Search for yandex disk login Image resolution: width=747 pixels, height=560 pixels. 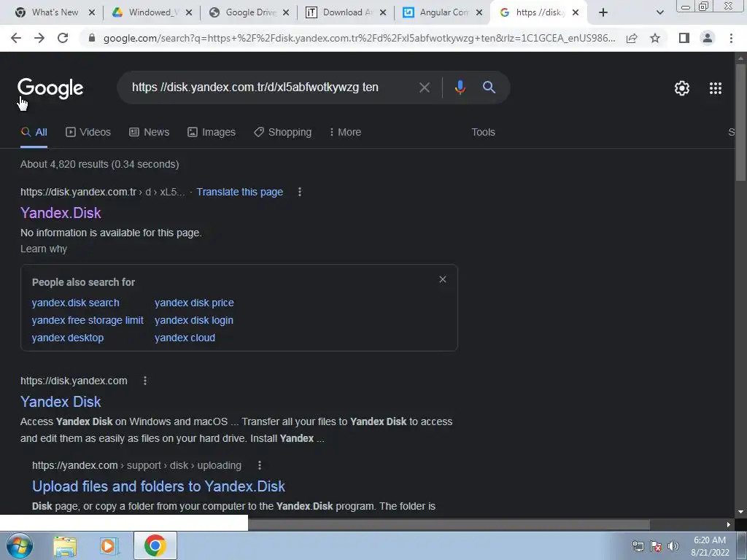(194, 321)
